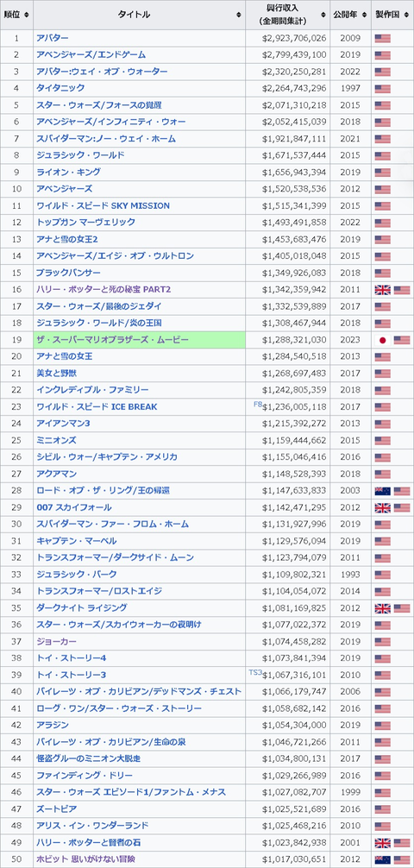Click UK flag in ハリー・ポッターと賢者の石 row
Viewport: 414px width, 868px height.
[x=382, y=842]
